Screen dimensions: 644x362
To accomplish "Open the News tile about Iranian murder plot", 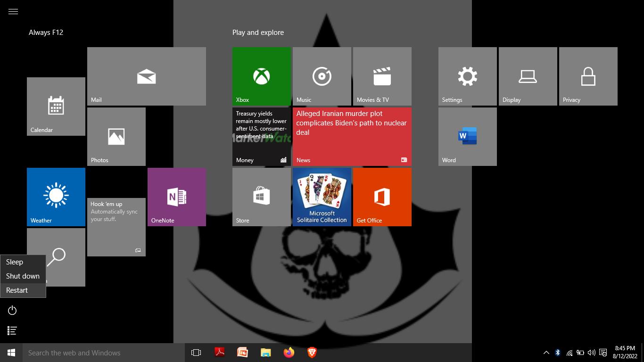I will tap(352, 137).
